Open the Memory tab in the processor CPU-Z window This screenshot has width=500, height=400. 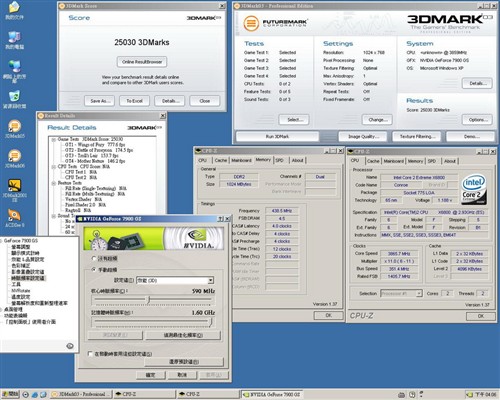pyautogui.click(x=415, y=161)
